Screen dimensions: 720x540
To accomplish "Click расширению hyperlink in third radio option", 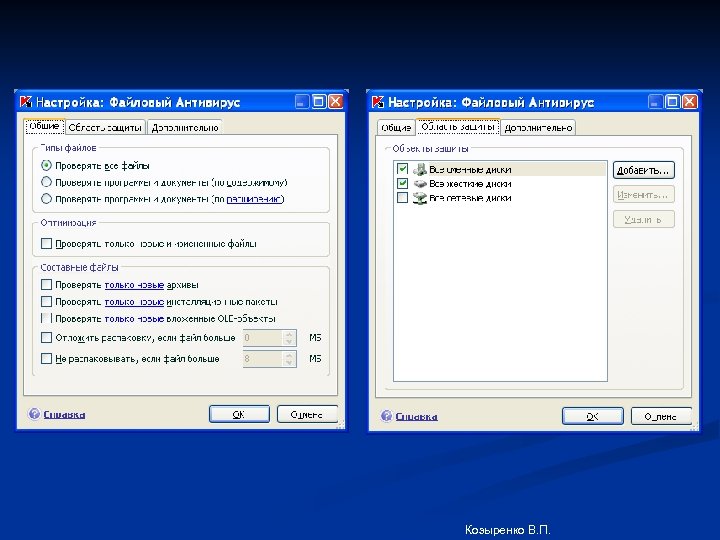I will (x=254, y=199).
